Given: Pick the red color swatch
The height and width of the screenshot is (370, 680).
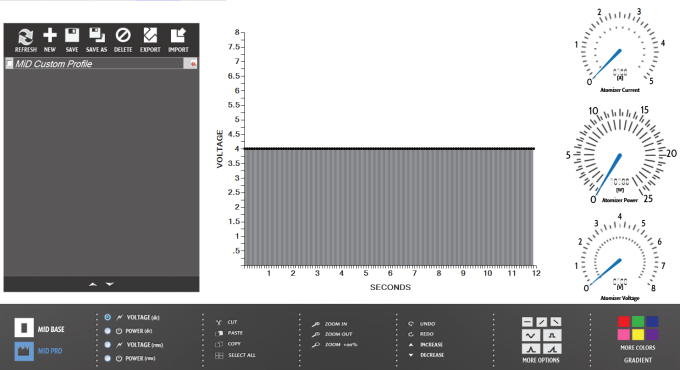Looking at the screenshot, I should [624, 321].
